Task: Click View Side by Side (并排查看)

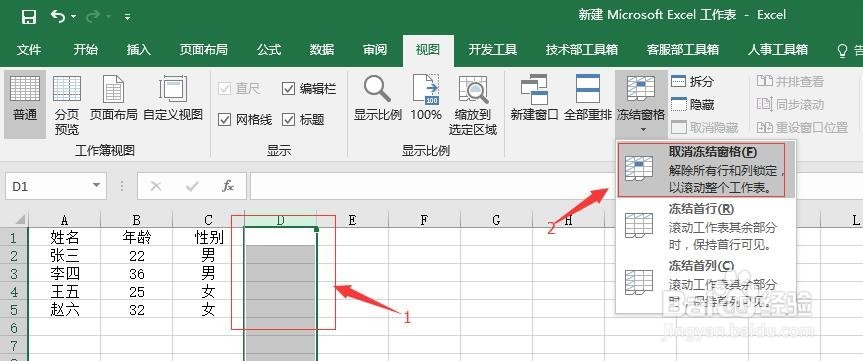Action: [790, 81]
